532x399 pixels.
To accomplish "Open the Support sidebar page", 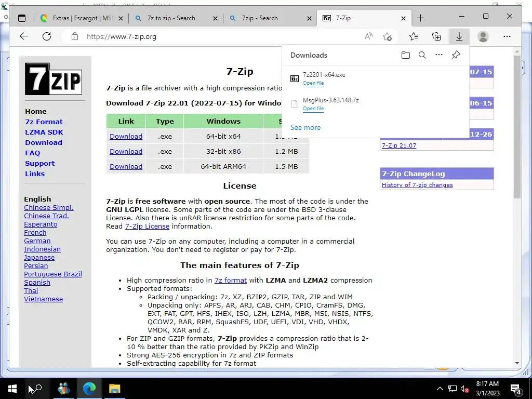I will tap(39, 164).
